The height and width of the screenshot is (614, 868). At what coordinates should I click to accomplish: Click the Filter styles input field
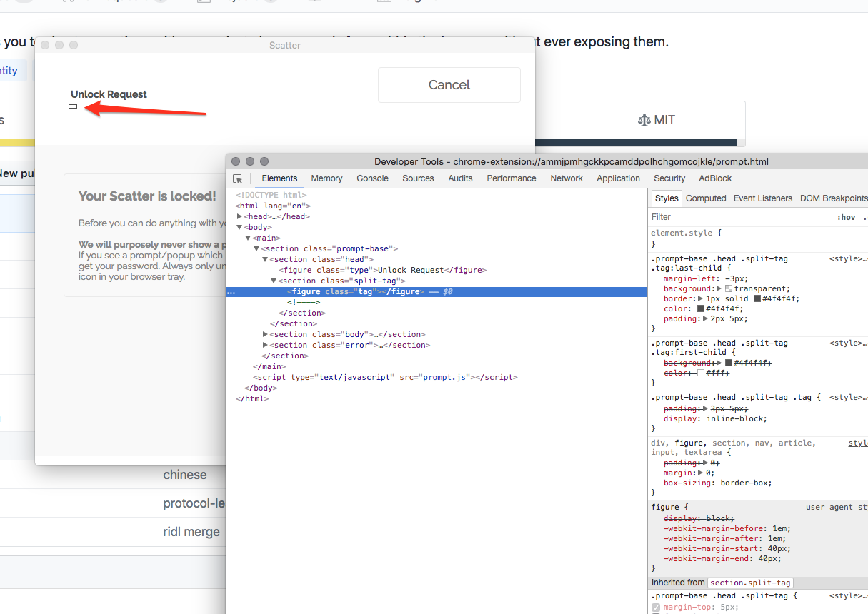[739, 217]
